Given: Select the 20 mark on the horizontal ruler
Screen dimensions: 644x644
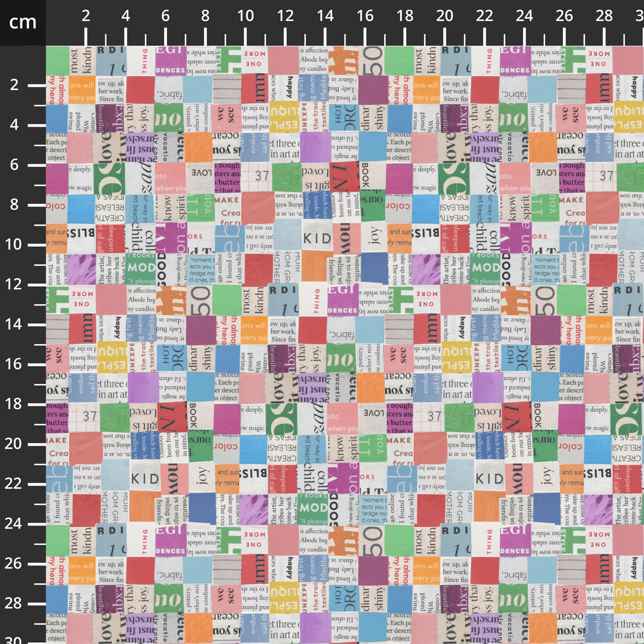Looking at the screenshot, I should pos(444,16).
